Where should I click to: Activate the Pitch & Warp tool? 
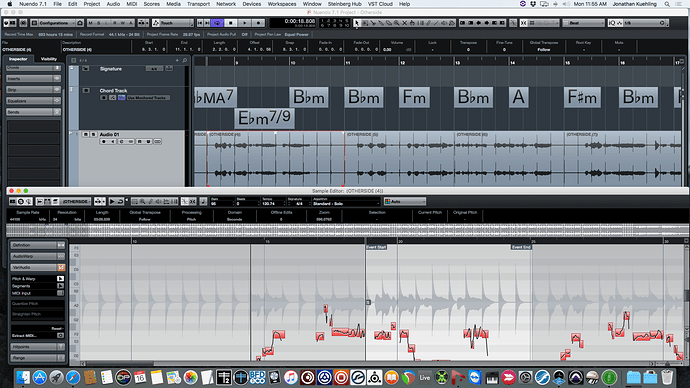(x=60, y=279)
